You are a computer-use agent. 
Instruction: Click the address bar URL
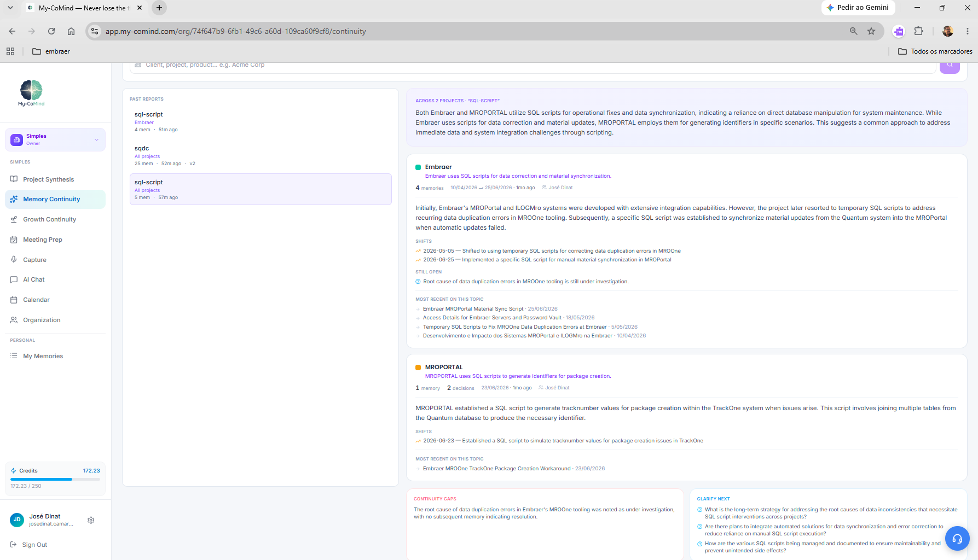coord(236,31)
